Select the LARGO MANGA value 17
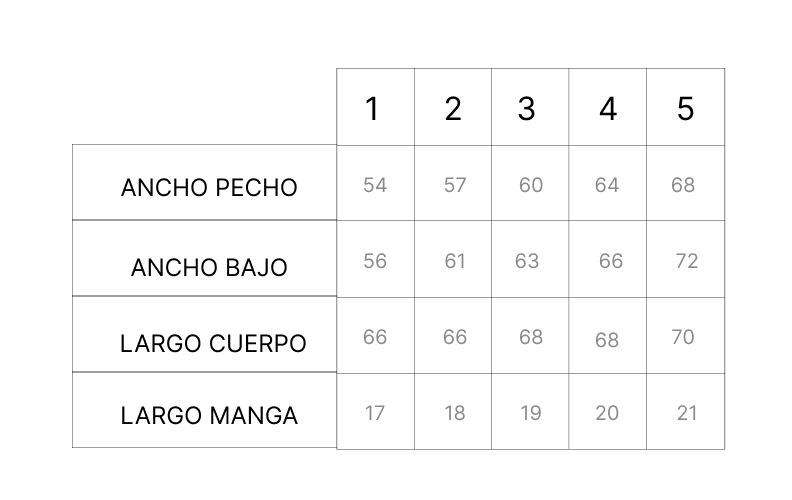792x500 pixels. point(375,413)
